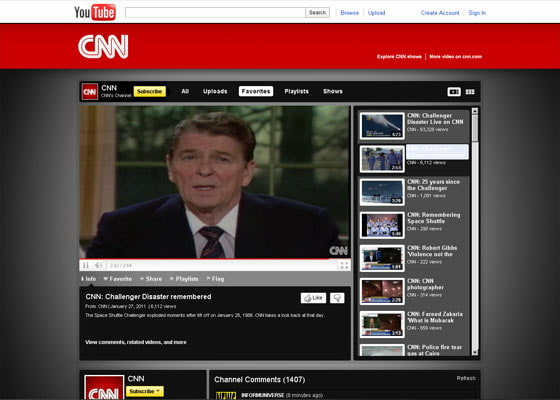
Task: Click the Search button
Action: click(x=318, y=12)
